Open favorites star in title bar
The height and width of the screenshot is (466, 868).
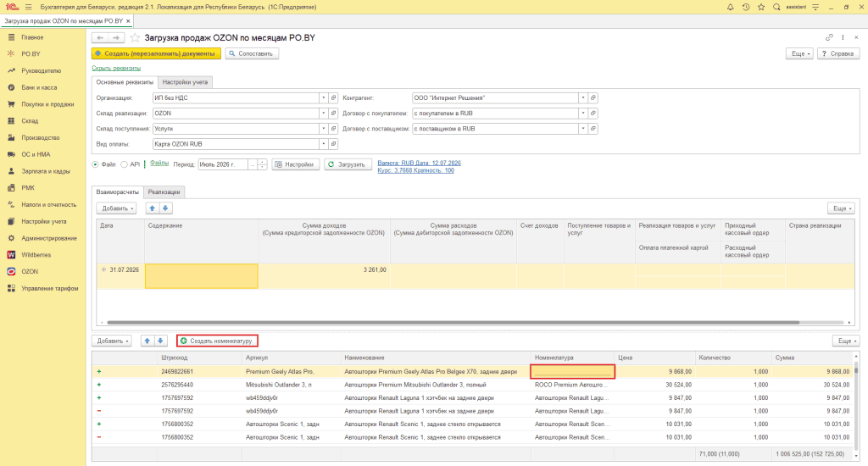[761, 7]
